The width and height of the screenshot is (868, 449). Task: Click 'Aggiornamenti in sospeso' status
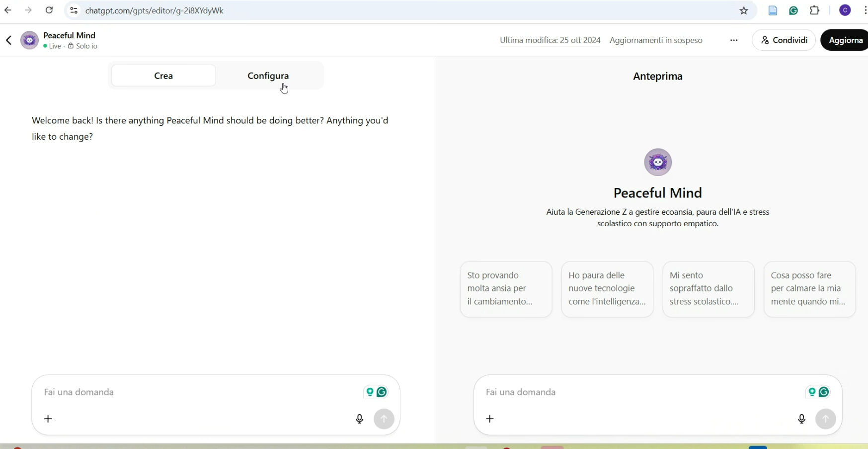click(x=656, y=40)
